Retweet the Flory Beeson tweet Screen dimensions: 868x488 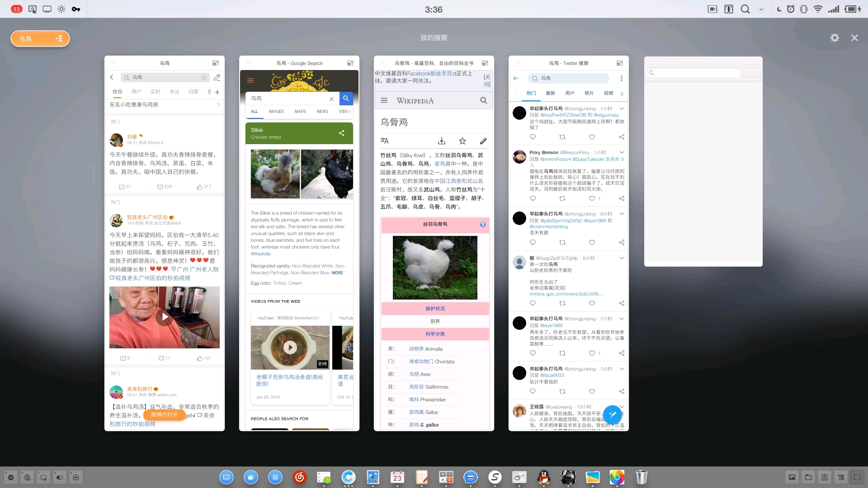[x=562, y=198]
